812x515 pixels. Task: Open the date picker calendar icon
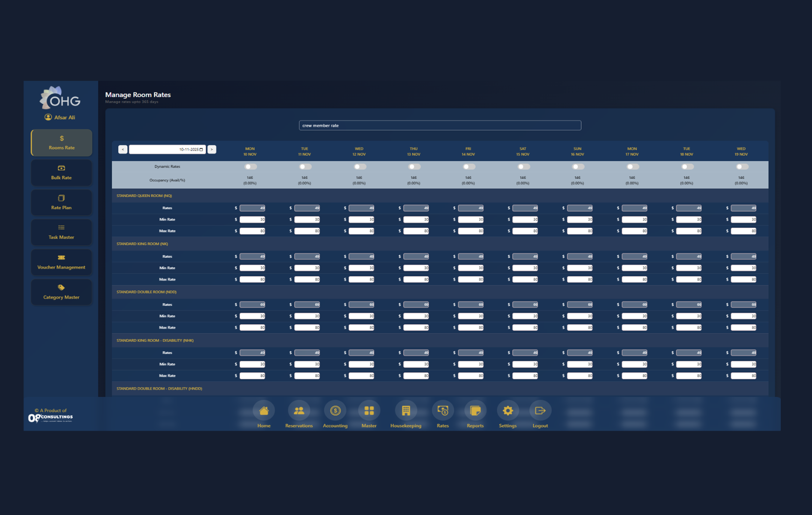pyautogui.click(x=201, y=150)
